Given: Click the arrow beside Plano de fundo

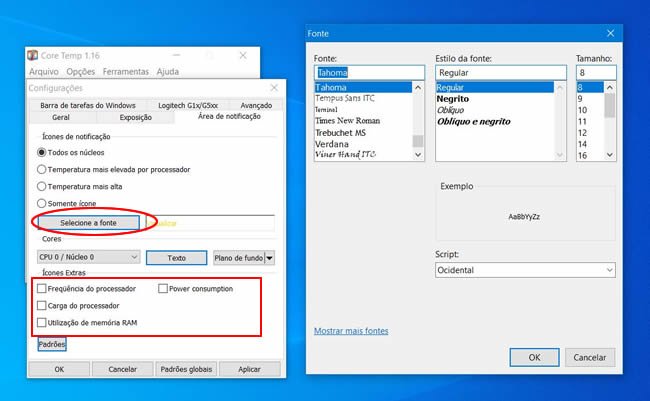Looking at the screenshot, I should [x=269, y=258].
